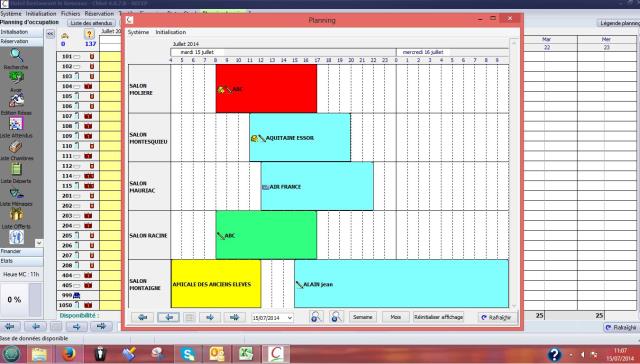This screenshot has width=640, height=364.
Task: Click the Recherche magnifier icon in sidebar
Action: tap(16, 55)
